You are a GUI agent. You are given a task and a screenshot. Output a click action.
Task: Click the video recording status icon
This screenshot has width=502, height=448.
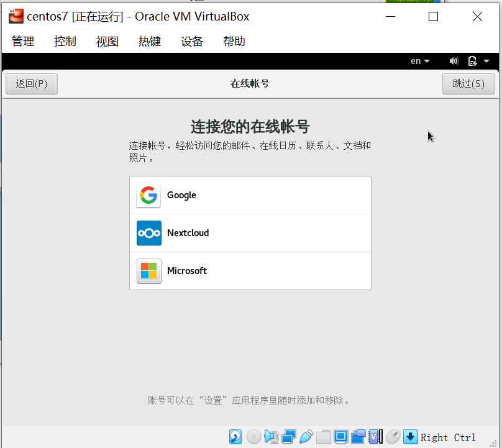[x=358, y=437]
